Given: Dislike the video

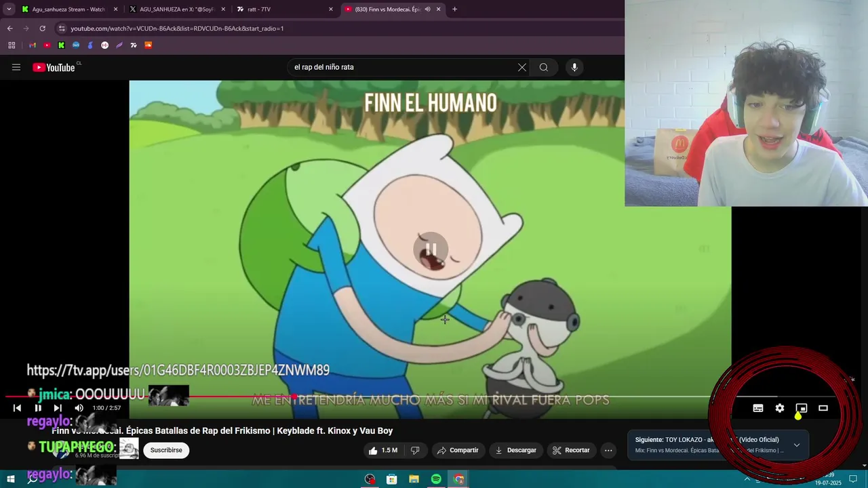Looking at the screenshot, I should (415, 450).
